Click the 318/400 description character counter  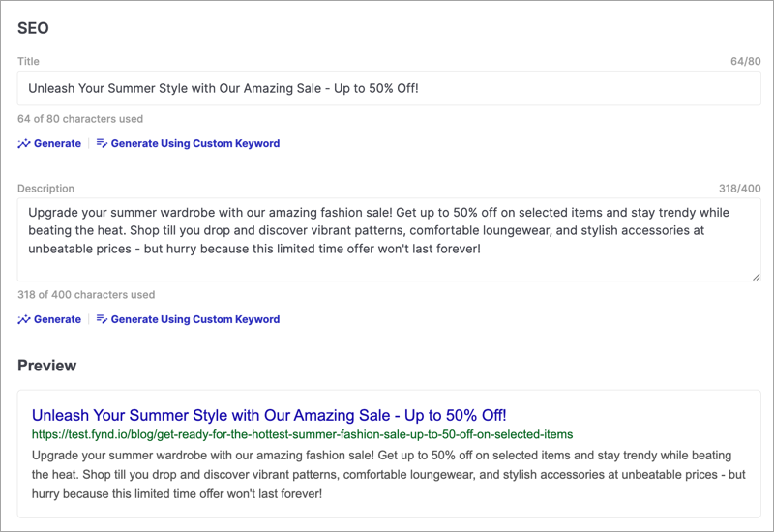739,188
